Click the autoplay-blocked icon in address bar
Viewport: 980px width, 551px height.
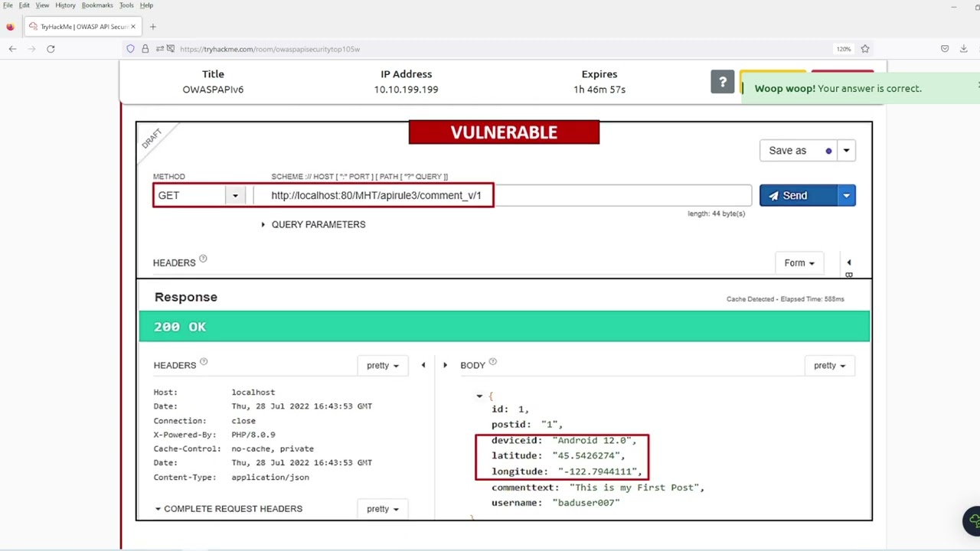(x=171, y=49)
